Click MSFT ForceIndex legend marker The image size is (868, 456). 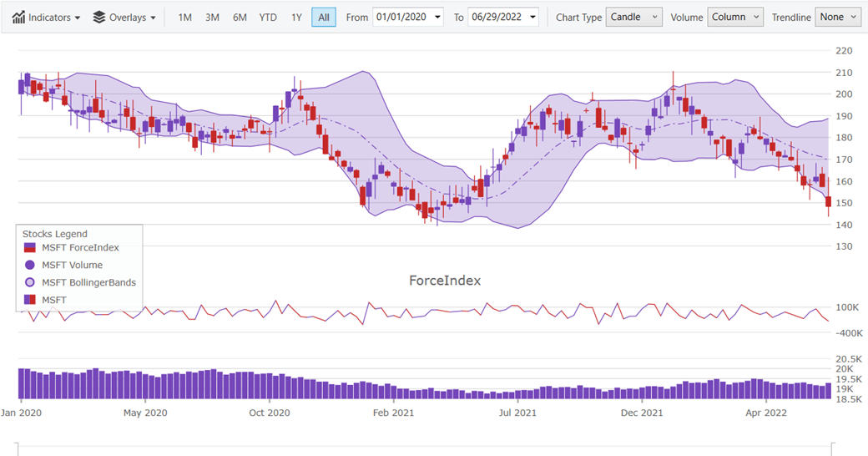tap(30, 248)
